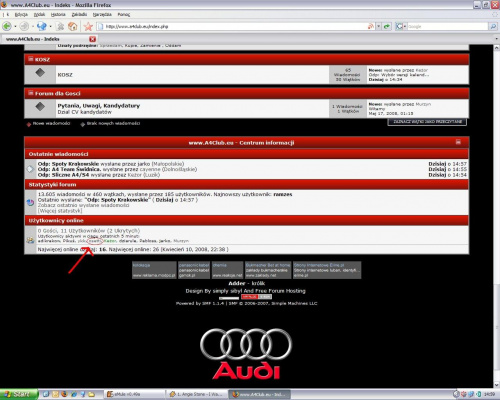The width and height of the screenshot is (500, 400).
Task: Close the www.A4Club.eu tab with the red X
Action: pyautogui.click(x=93, y=39)
